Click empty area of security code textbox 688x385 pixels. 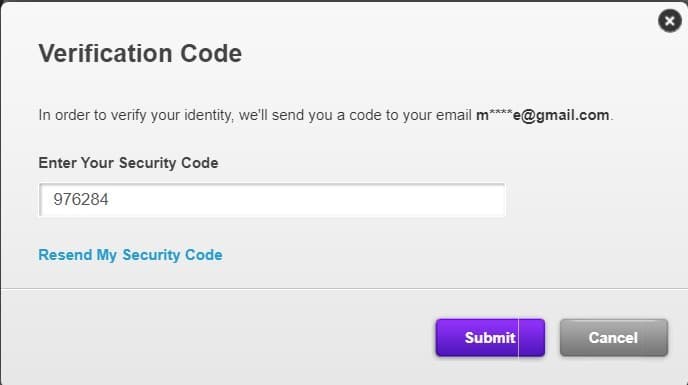[x=307, y=200]
